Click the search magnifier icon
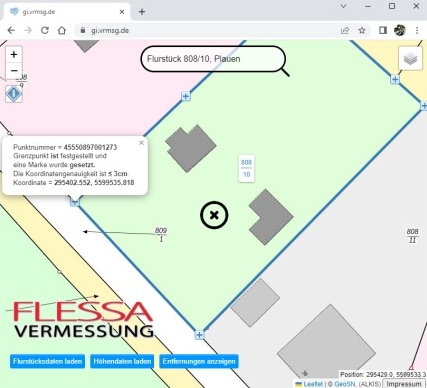Screen dimensions: 427x388 click(x=285, y=72)
